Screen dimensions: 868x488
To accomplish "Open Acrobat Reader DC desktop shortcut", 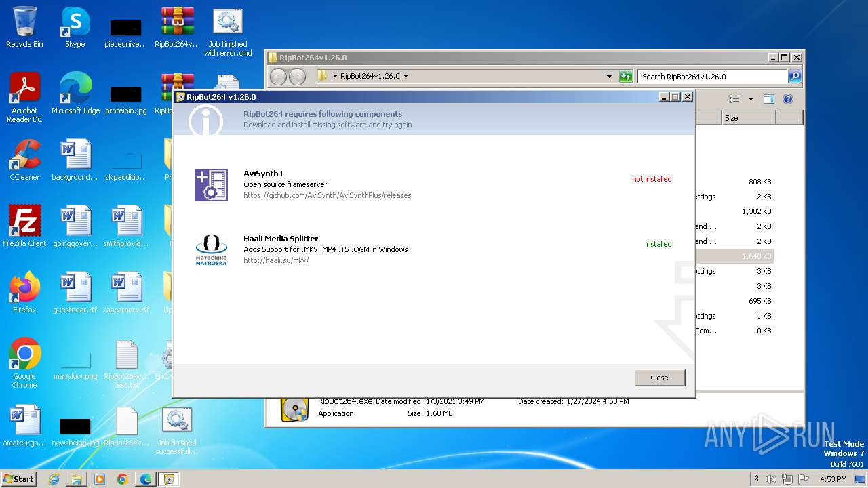I will [x=24, y=98].
